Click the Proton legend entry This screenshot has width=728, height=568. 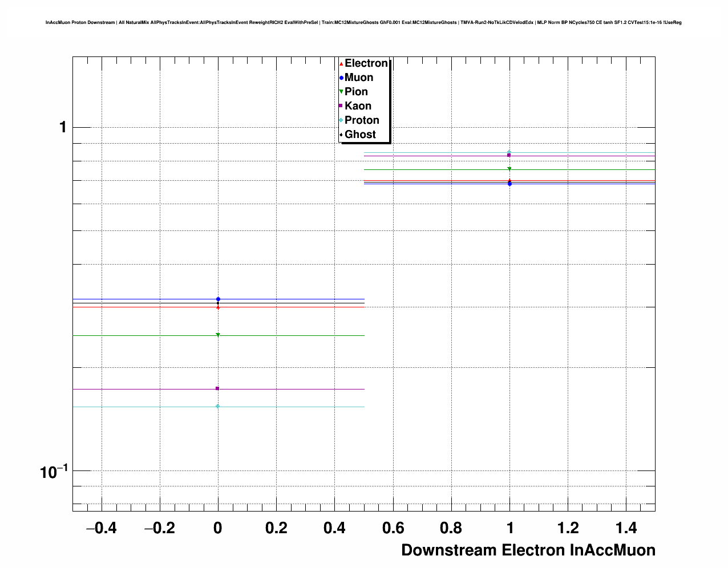359,120
